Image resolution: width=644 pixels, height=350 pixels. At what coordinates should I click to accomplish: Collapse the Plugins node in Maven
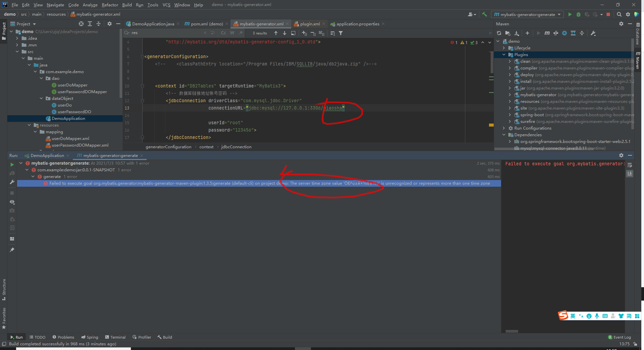pos(504,55)
